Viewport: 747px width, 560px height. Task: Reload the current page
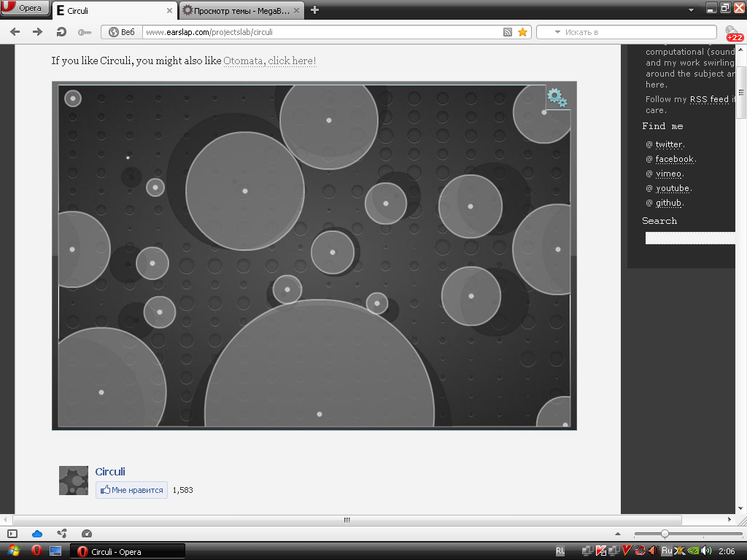[61, 32]
